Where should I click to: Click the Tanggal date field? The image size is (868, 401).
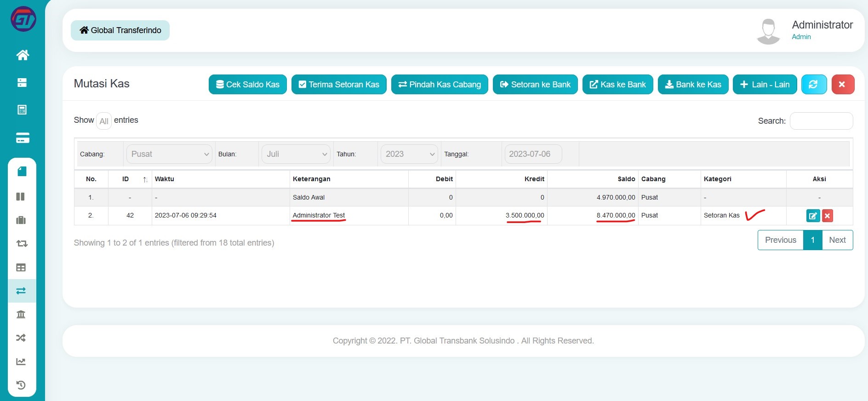[x=533, y=154]
